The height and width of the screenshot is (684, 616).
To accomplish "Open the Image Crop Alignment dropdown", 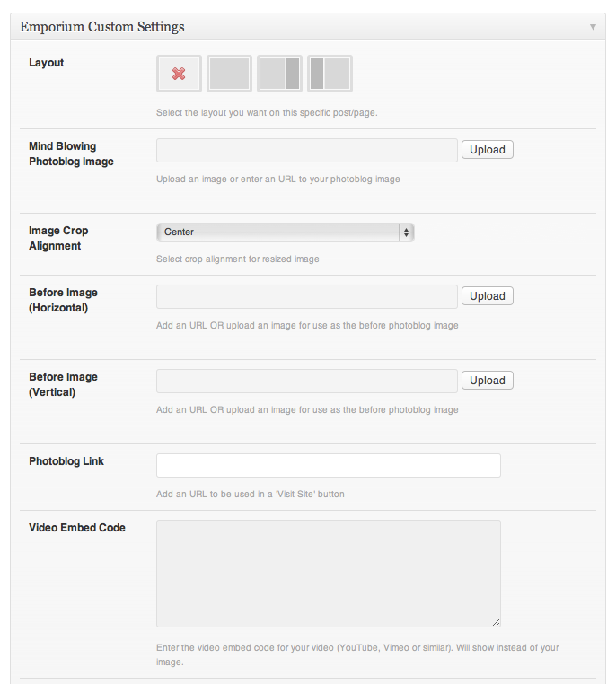I will (x=285, y=232).
